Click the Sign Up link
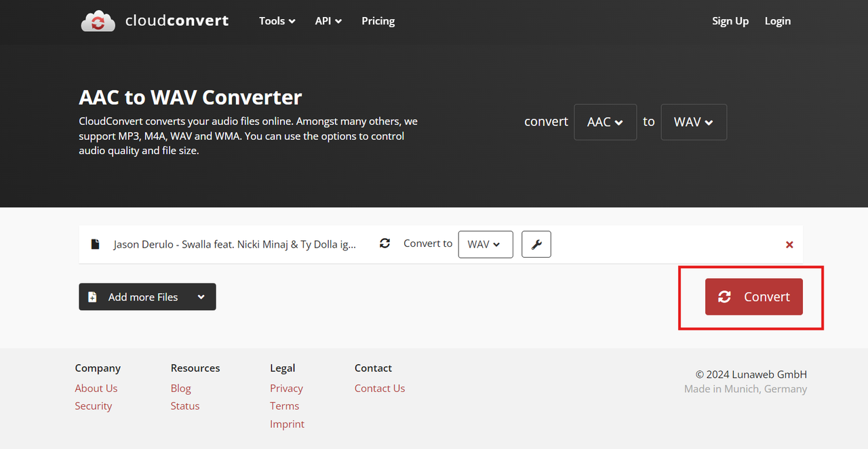This screenshot has width=868, height=449. [x=730, y=21]
